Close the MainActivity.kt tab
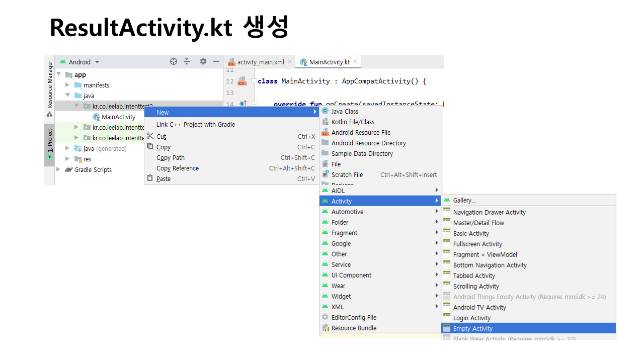Viewport: 644px width, 362px height. click(x=355, y=62)
